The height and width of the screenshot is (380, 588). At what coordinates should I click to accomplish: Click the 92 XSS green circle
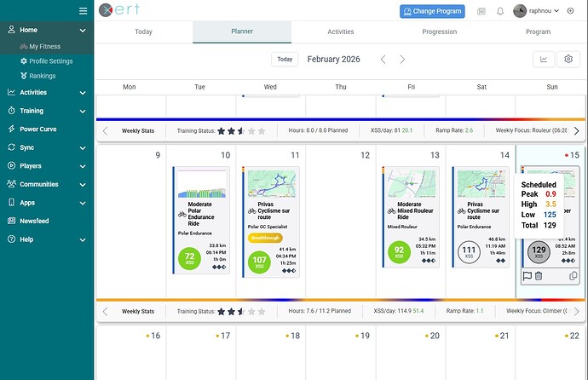pyautogui.click(x=399, y=252)
